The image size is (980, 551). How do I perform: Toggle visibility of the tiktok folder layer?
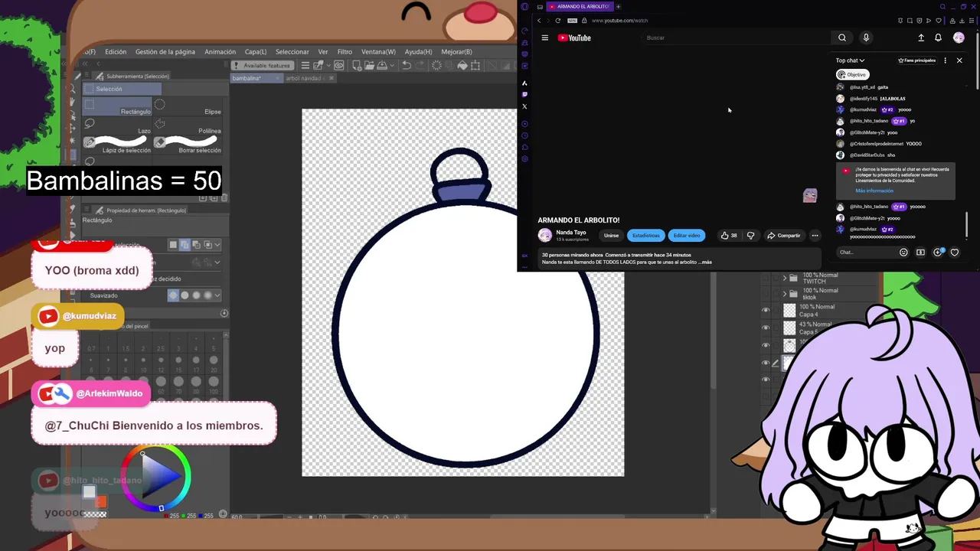click(x=766, y=294)
